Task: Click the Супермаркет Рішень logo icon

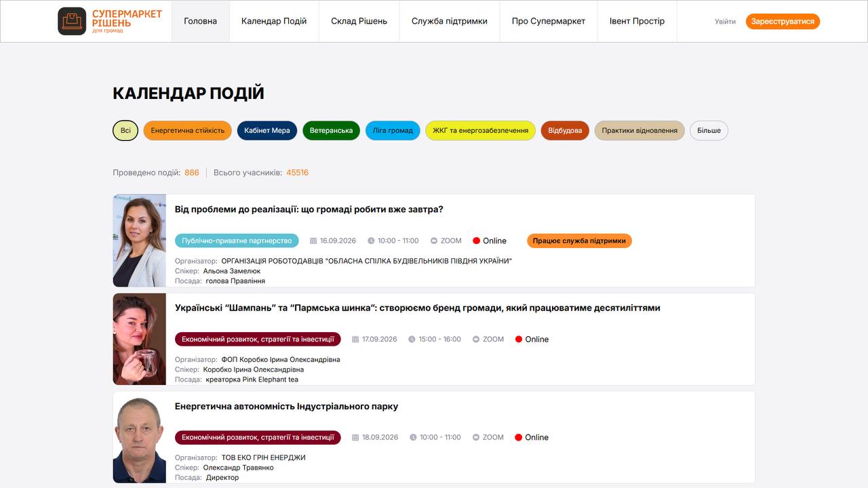Action: (x=72, y=21)
